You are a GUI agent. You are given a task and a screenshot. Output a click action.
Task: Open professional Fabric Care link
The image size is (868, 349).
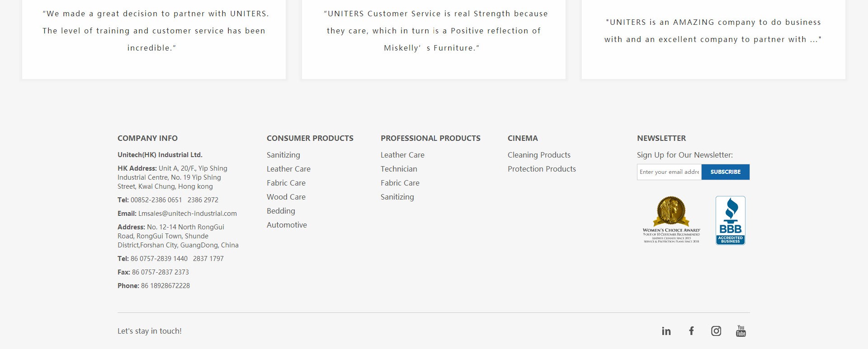(400, 183)
